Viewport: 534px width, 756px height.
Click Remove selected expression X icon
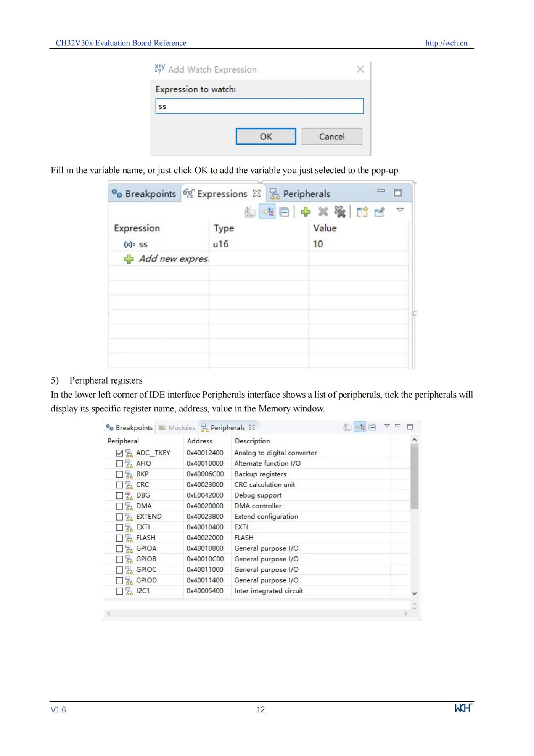tap(323, 211)
